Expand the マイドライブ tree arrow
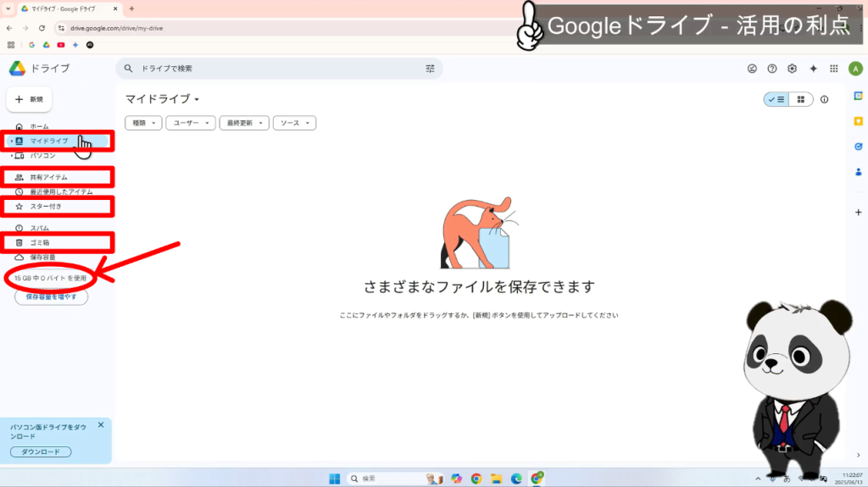 point(11,141)
